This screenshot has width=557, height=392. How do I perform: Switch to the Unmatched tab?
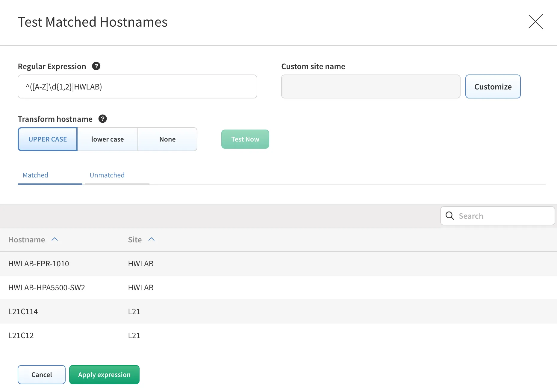[107, 175]
